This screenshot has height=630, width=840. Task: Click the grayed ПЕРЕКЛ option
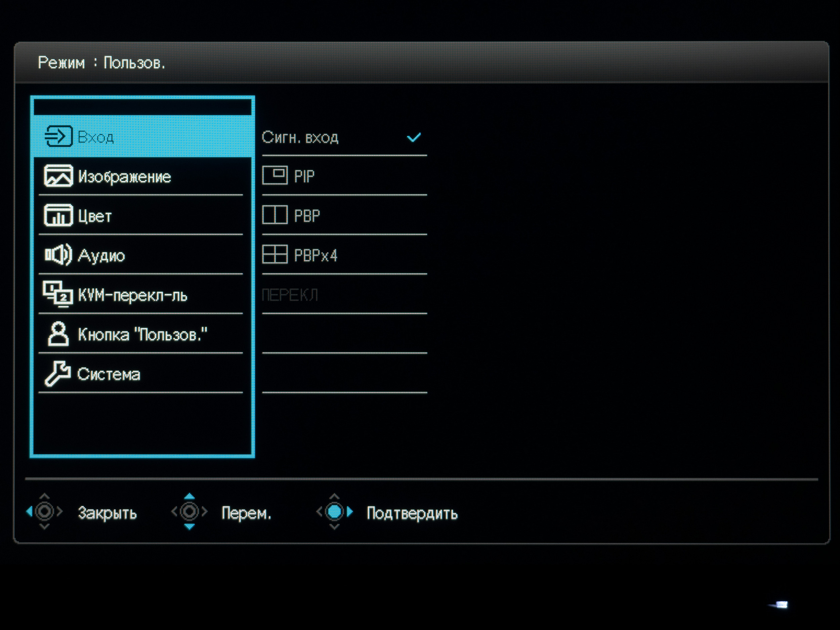pos(290,295)
